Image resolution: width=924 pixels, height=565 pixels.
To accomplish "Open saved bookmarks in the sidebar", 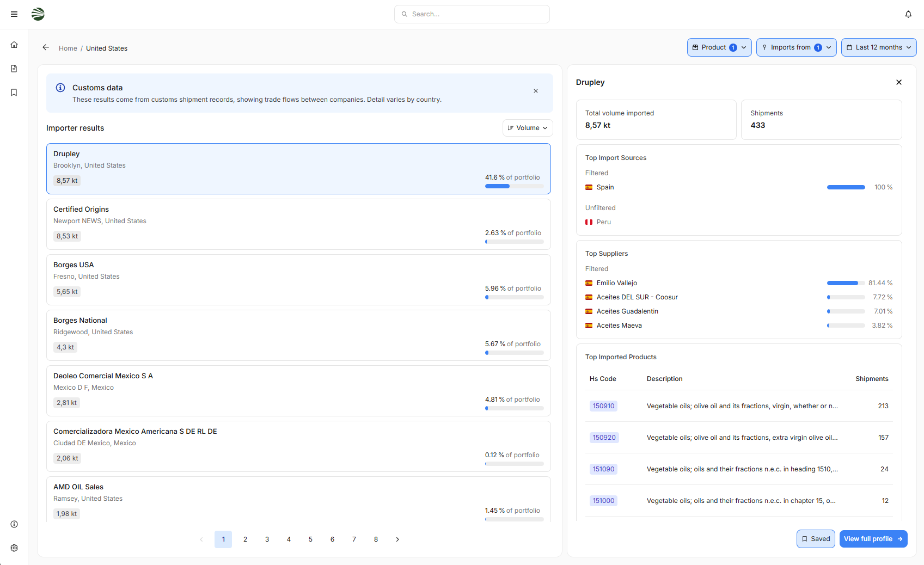I will (x=14, y=93).
